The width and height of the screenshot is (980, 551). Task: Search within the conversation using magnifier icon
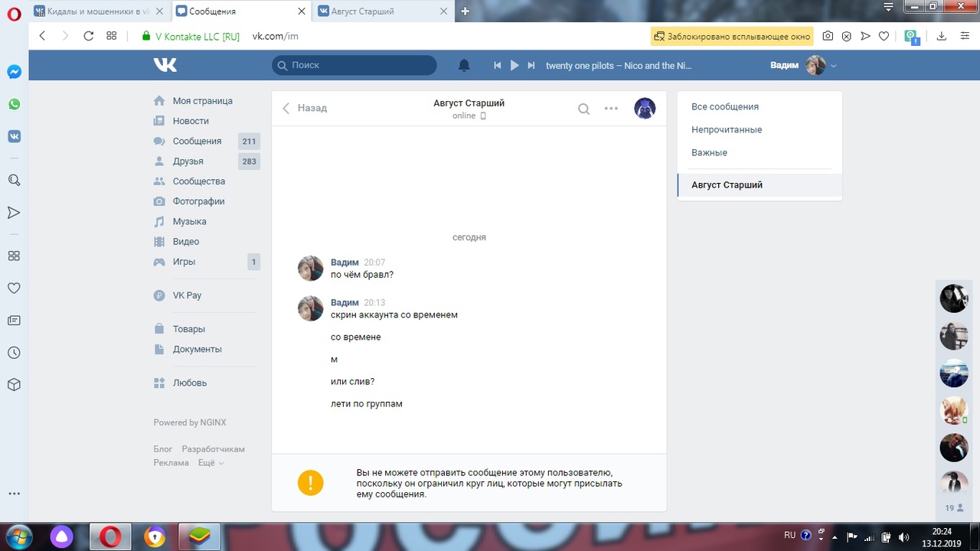(583, 109)
